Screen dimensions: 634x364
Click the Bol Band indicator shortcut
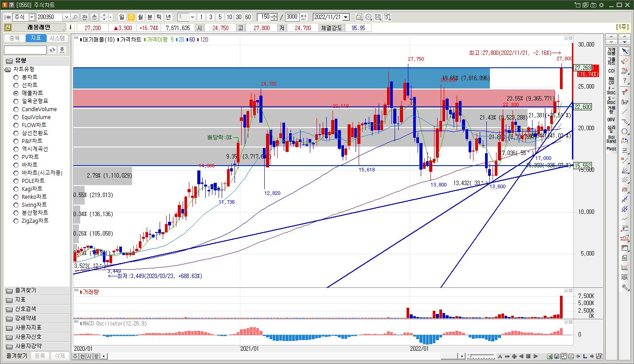611,139
